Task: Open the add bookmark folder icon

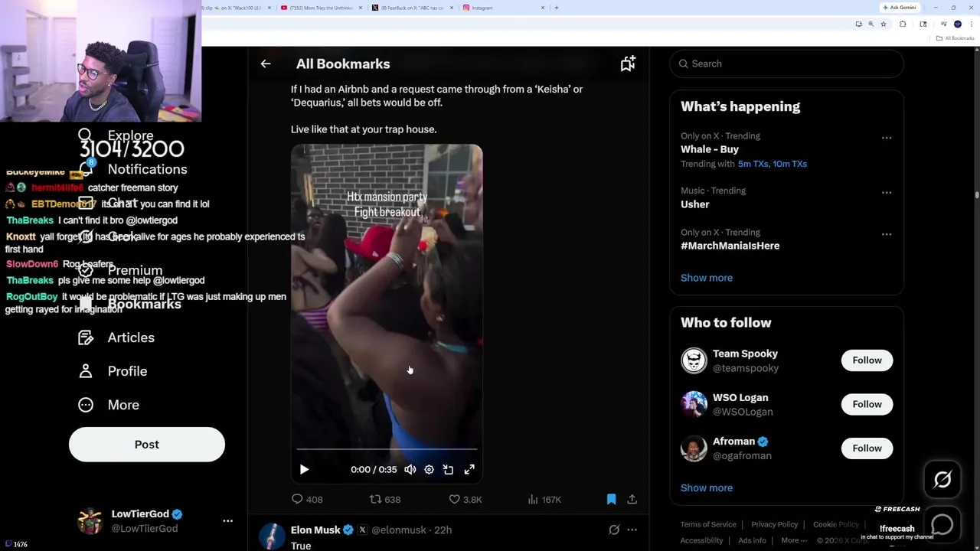Action: 628,64
